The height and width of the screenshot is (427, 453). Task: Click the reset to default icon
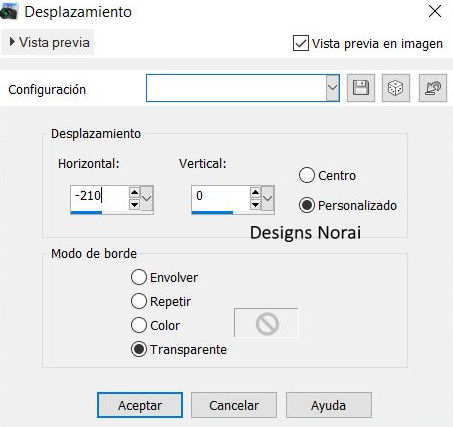pyautogui.click(x=433, y=88)
